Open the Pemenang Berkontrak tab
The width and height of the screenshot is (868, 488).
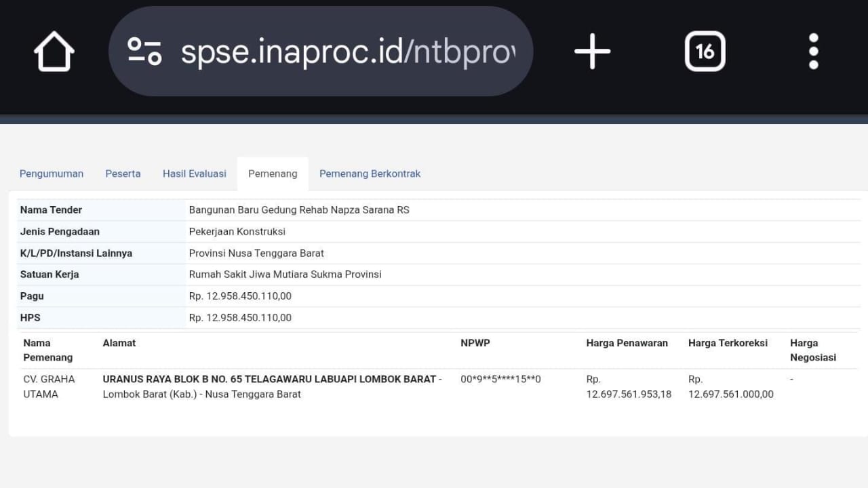pos(370,174)
